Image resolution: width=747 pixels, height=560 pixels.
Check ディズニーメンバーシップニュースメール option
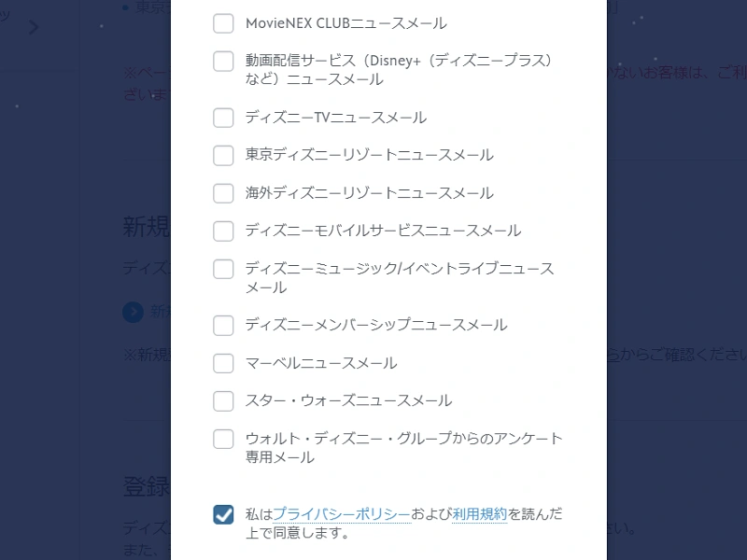click(x=223, y=325)
